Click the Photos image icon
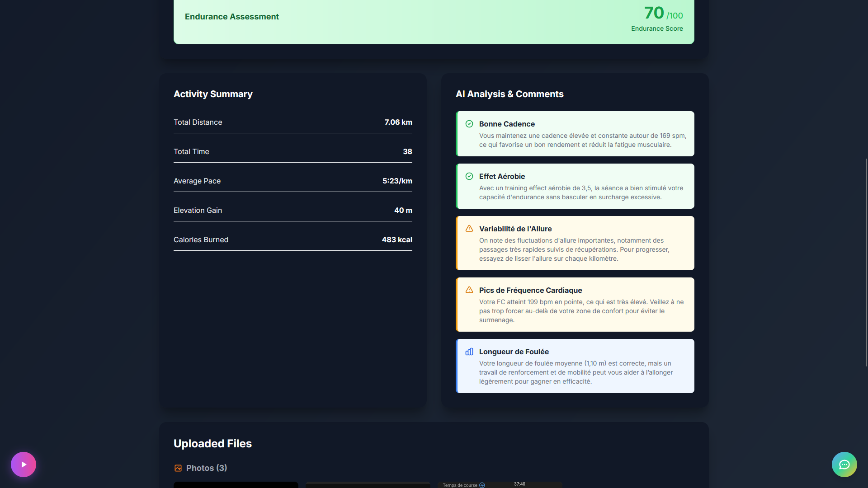 point(178,468)
